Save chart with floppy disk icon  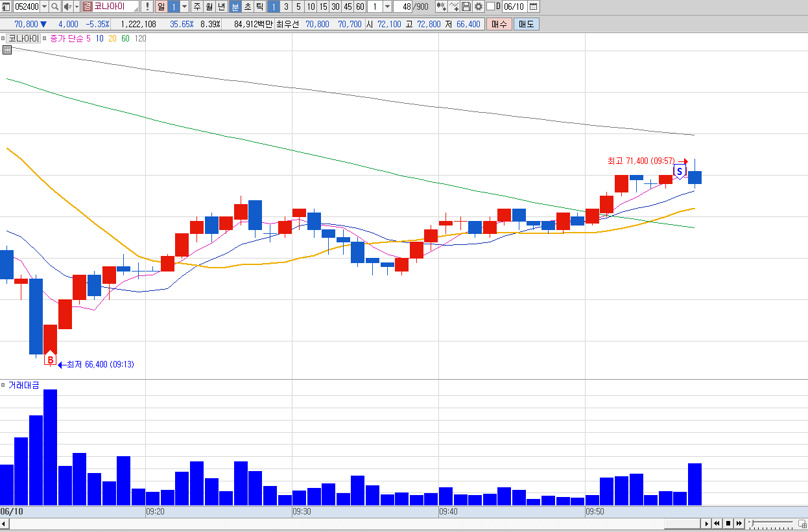point(466,6)
